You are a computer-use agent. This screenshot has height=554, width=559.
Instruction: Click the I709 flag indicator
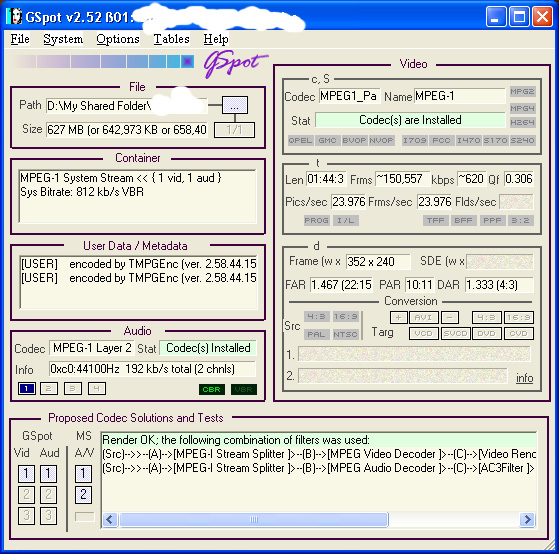click(415, 140)
